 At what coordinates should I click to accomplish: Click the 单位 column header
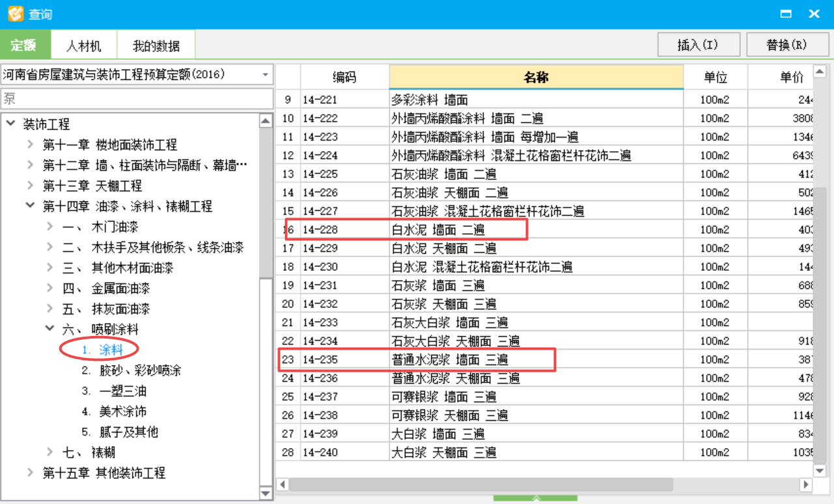[x=716, y=77]
